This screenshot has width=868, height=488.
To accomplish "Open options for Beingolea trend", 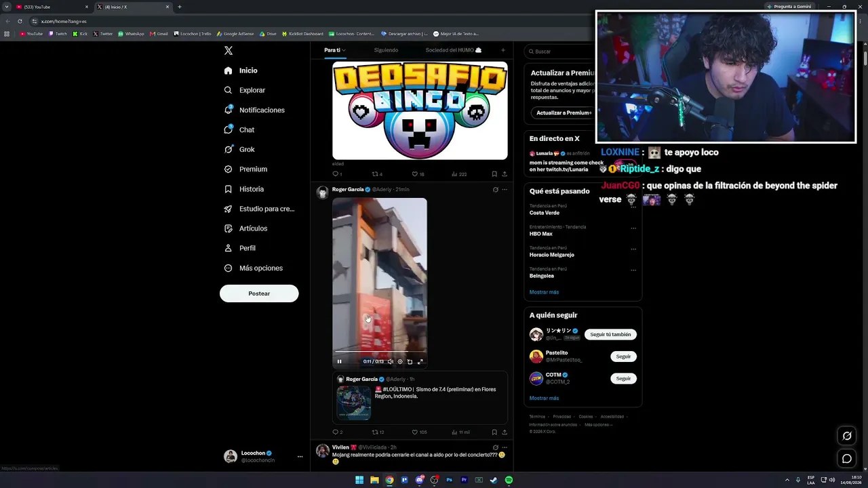I will tap(633, 270).
